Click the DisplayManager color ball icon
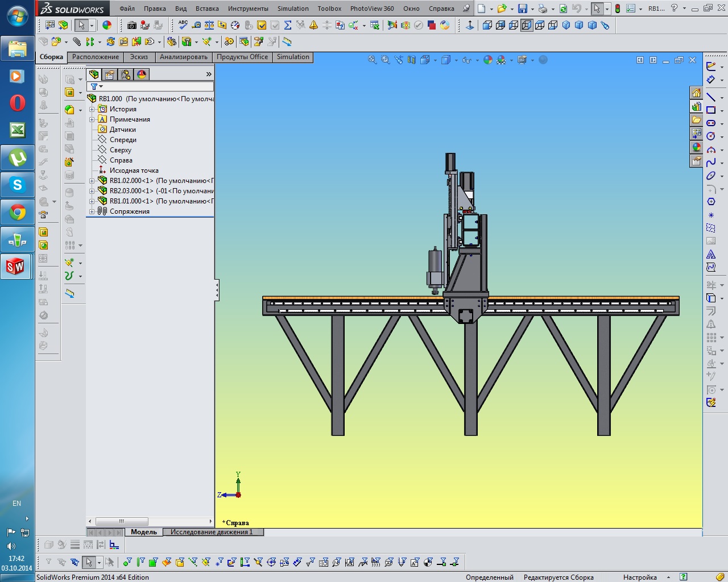728x582 pixels. 142,74
